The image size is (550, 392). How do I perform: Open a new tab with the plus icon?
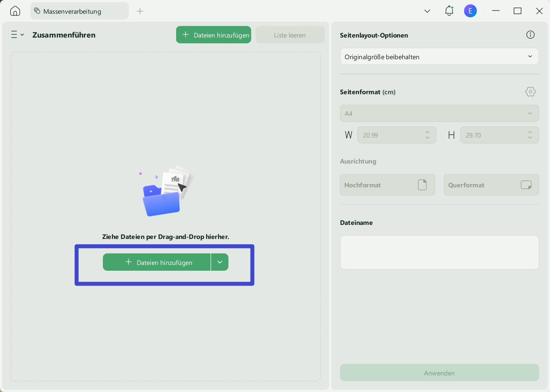[x=140, y=11]
